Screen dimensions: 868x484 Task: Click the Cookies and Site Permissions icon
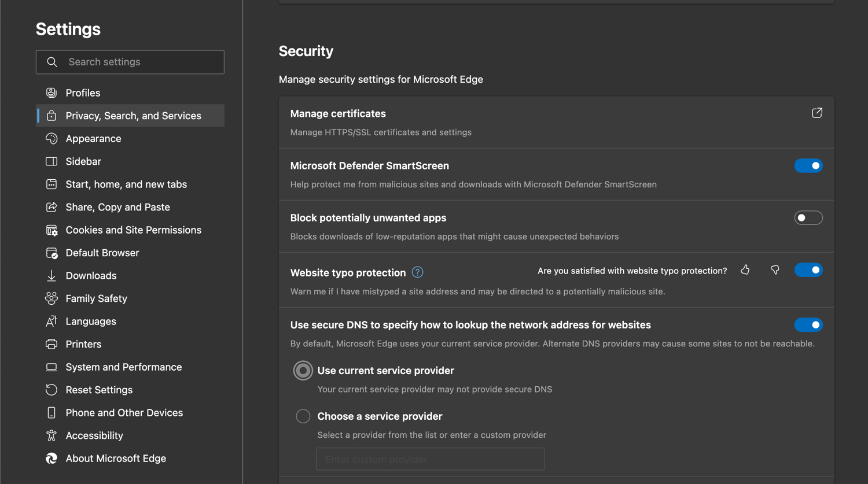pos(52,230)
